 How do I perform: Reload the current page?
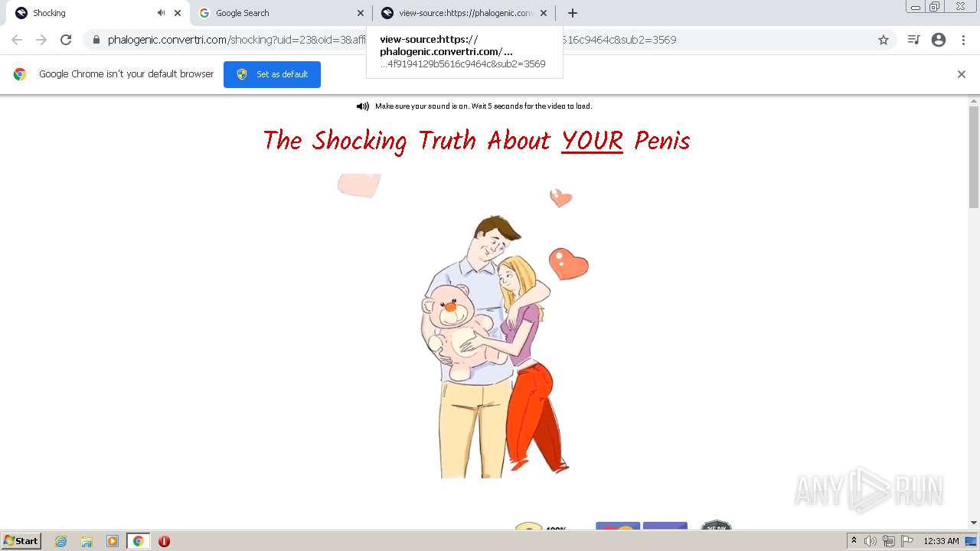[66, 40]
